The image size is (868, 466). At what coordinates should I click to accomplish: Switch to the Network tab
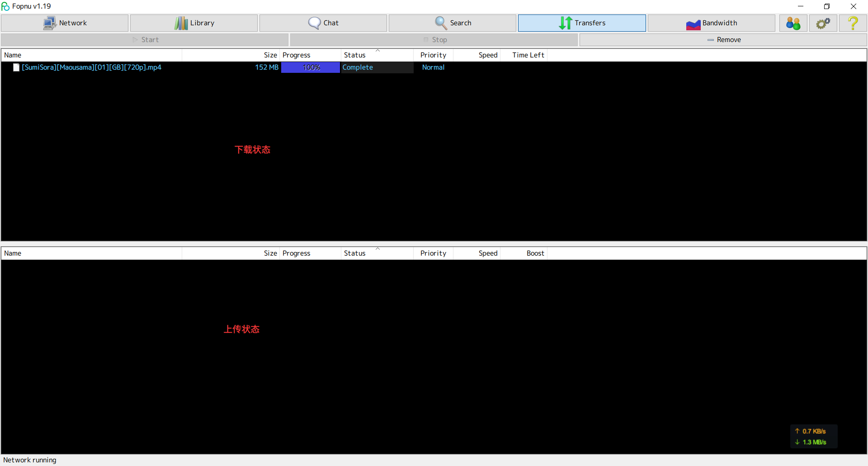(x=65, y=23)
